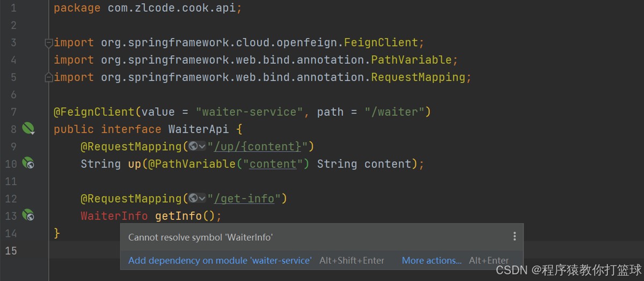Click the globe icon before "/up/{content}"

(193, 146)
